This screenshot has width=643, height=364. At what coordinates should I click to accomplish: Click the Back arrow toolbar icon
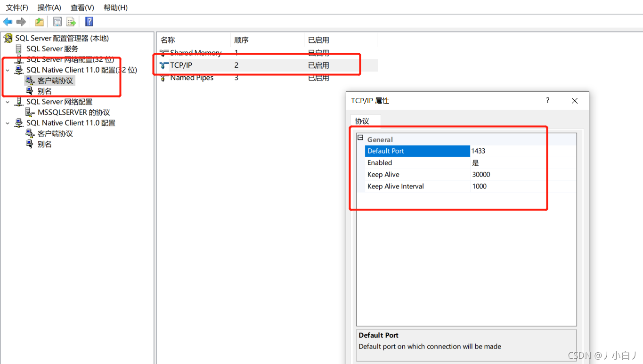point(8,22)
